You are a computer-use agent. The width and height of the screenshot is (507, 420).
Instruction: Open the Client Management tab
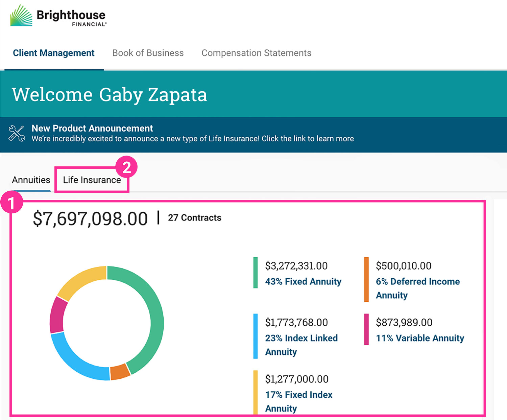[53, 53]
